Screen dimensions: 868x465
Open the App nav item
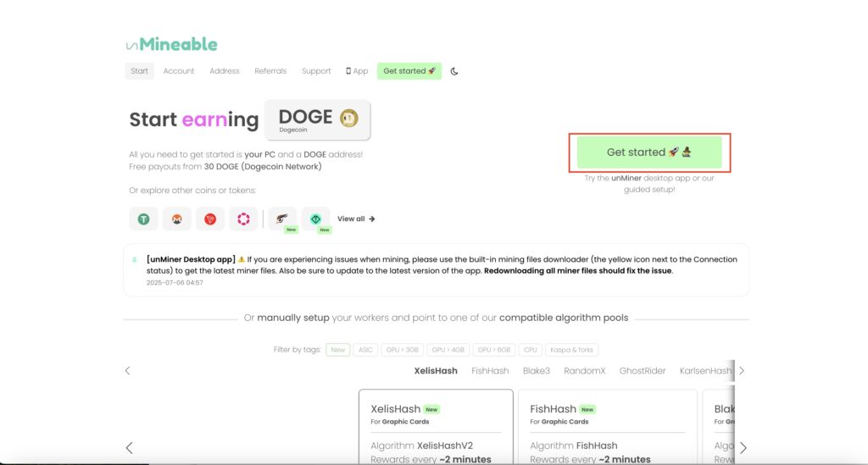pyautogui.click(x=357, y=71)
